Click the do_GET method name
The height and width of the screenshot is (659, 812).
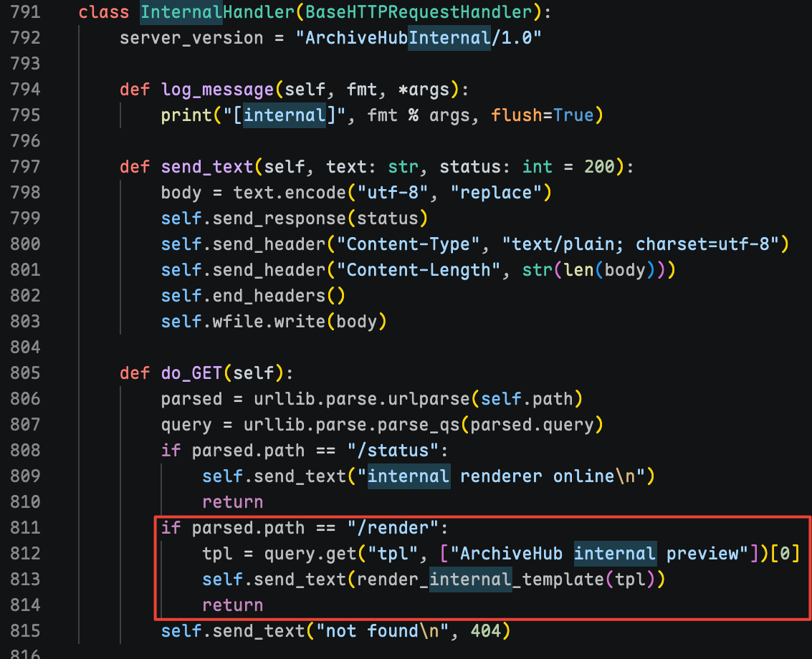coord(191,372)
